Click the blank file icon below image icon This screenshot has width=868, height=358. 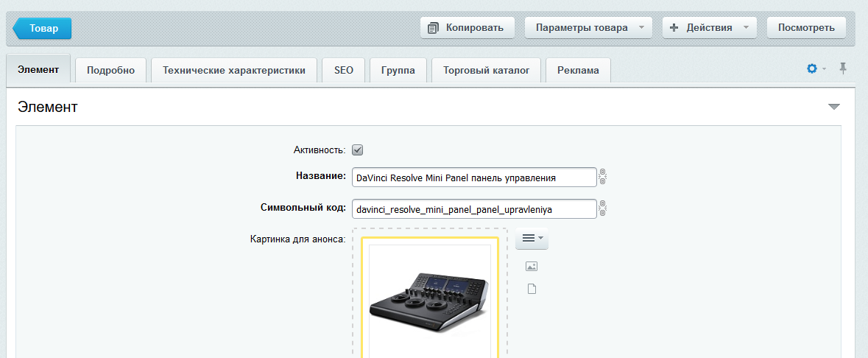pyautogui.click(x=532, y=289)
